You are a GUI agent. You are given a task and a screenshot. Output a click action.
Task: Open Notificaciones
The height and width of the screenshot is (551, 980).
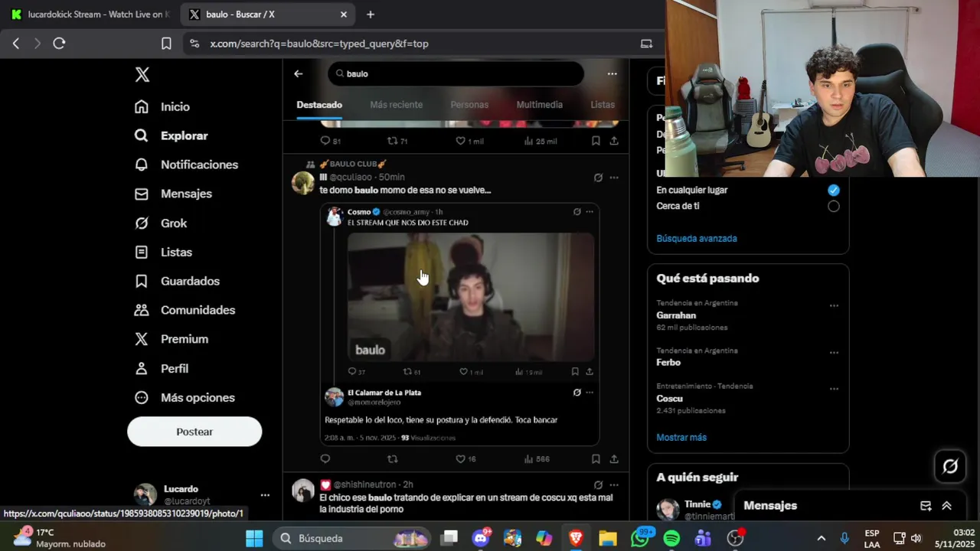(186, 165)
